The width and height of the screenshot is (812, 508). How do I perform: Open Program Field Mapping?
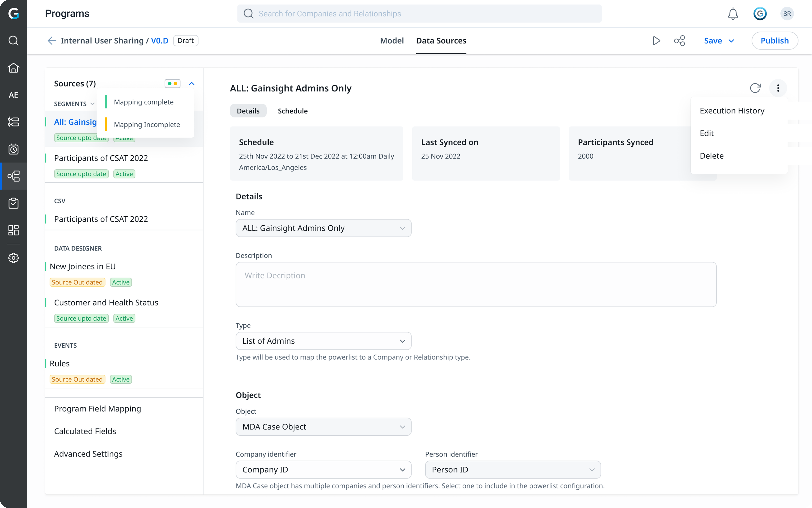(x=97, y=408)
